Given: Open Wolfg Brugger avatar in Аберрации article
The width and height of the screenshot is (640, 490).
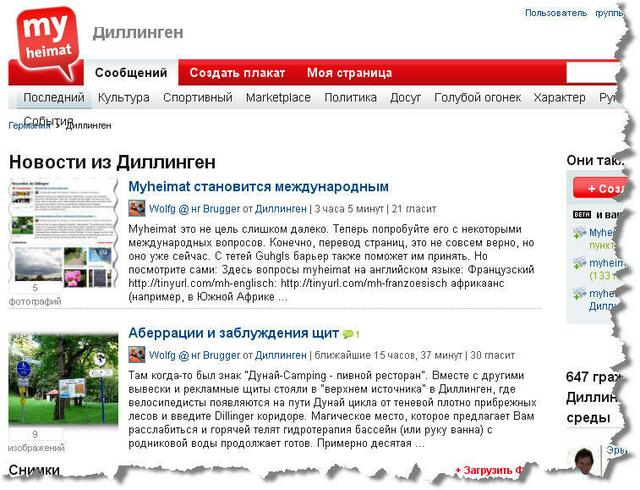Looking at the screenshot, I should point(137,354).
